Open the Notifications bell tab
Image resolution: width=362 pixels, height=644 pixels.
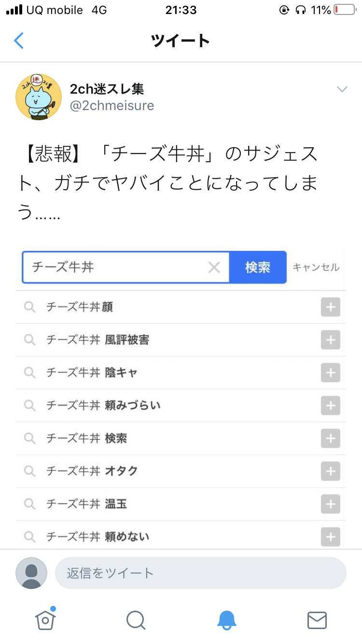tap(226, 619)
